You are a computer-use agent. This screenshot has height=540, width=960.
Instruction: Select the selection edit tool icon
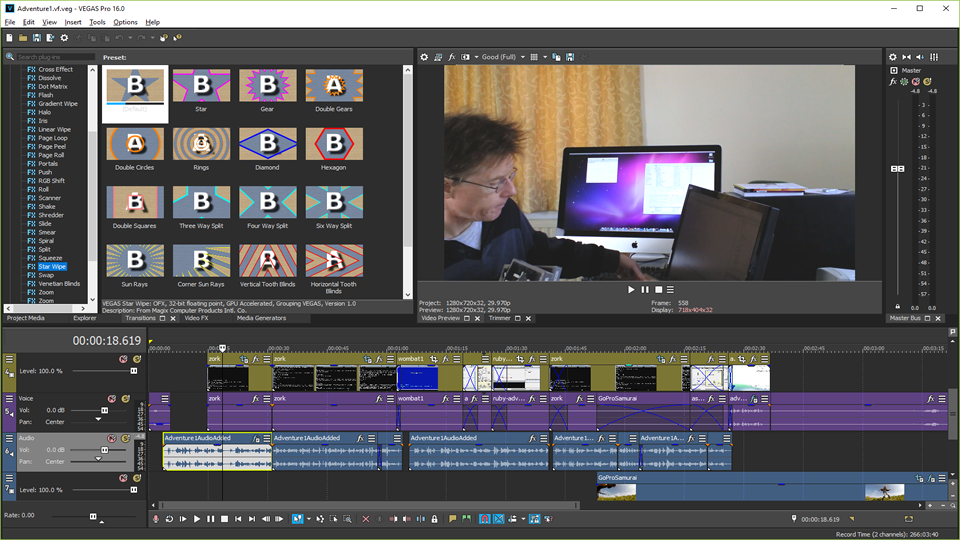(334, 519)
